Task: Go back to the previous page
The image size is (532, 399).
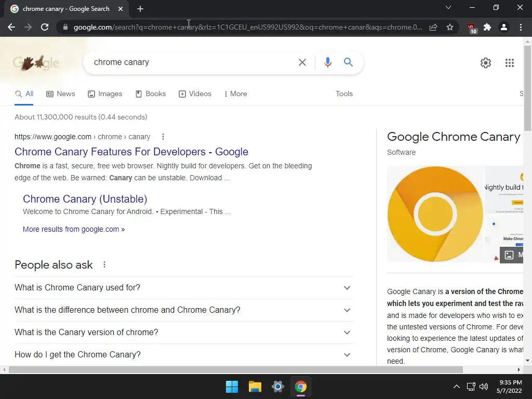Action: (x=11, y=27)
